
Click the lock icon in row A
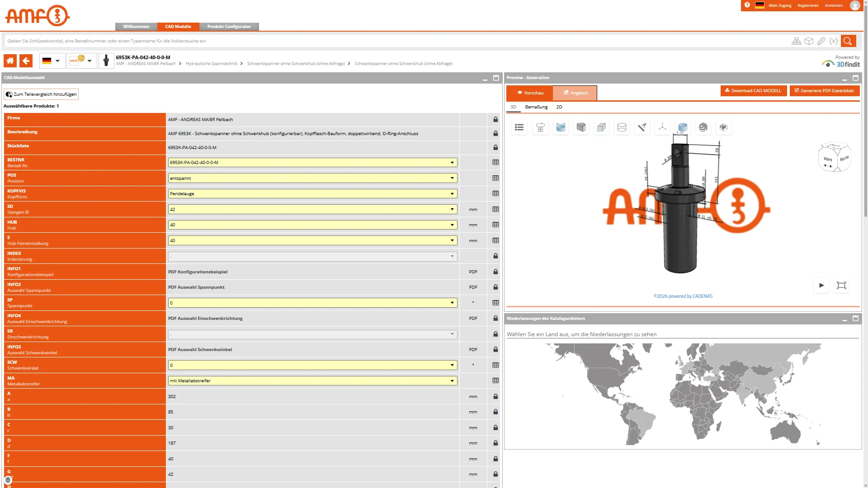(495, 397)
